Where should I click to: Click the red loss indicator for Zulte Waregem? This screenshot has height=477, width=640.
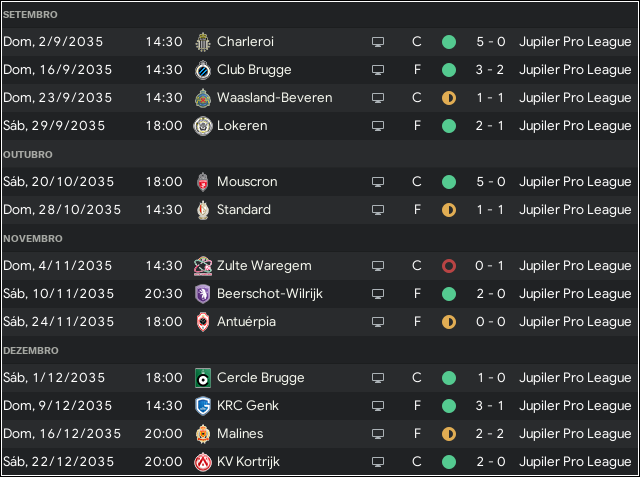coord(449,266)
